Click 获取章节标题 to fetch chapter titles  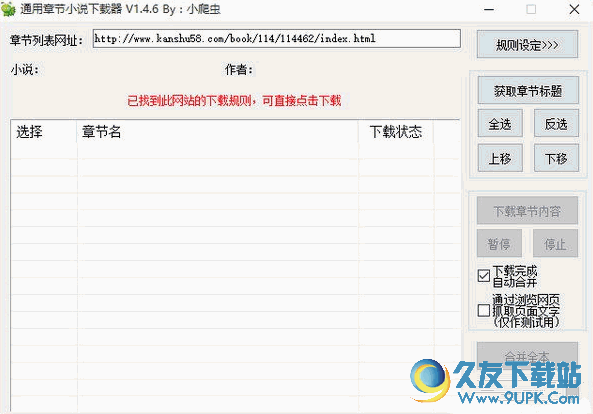(528, 90)
